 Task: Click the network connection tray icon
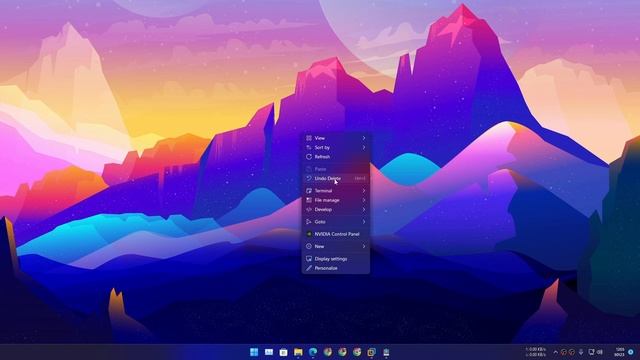pos(591,352)
